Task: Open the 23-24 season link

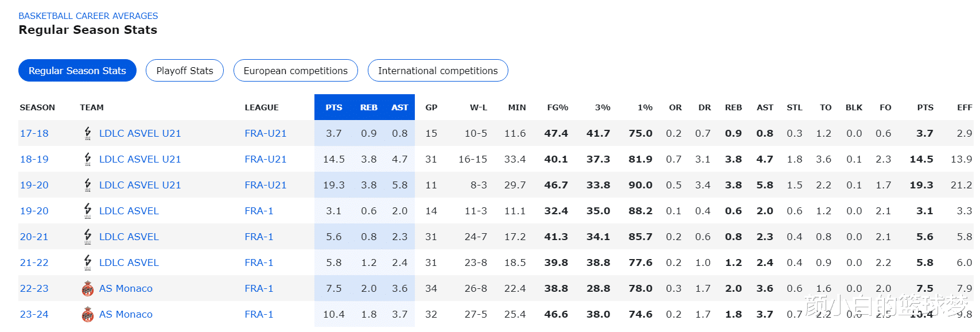Action: point(34,314)
